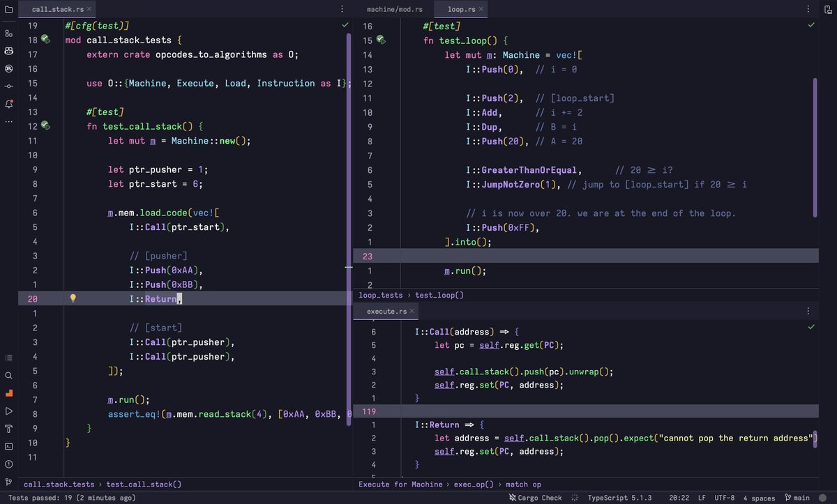Click the assert_eq! macro in call_stack.rs

tap(134, 413)
